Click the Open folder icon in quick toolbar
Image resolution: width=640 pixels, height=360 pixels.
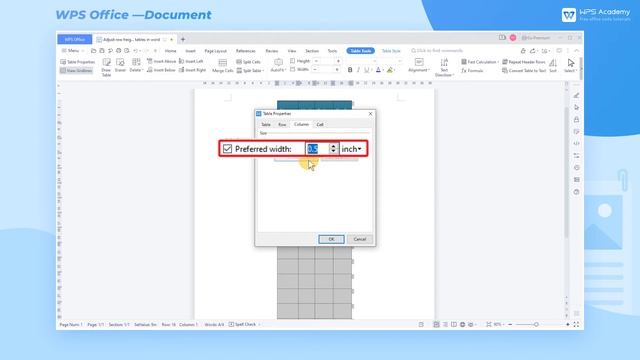click(93, 51)
